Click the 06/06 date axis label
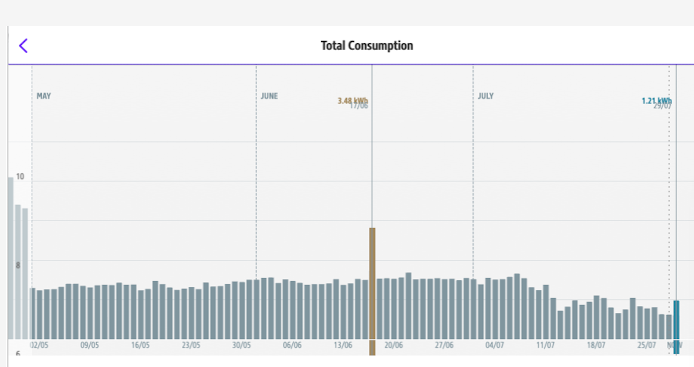 [292, 345]
